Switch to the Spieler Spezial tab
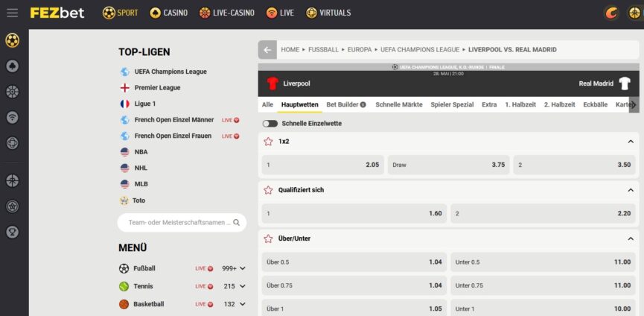The image size is (644, 316). coord(452,105)
